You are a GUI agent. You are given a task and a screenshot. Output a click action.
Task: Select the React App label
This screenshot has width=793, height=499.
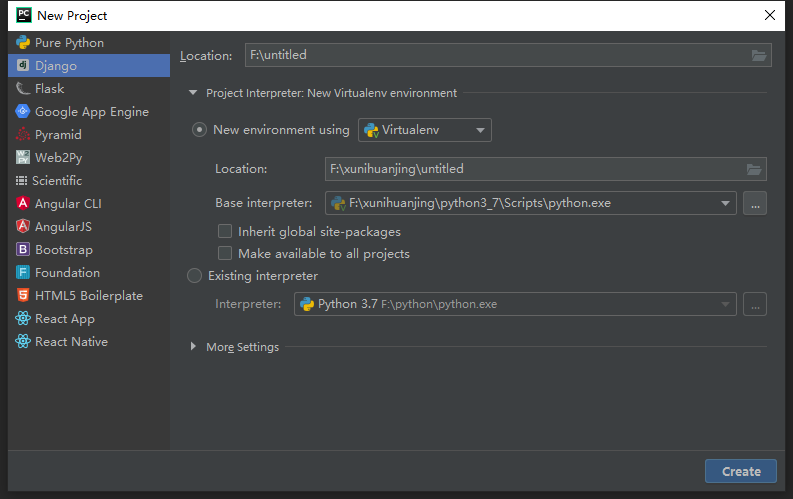pos(65,319)
